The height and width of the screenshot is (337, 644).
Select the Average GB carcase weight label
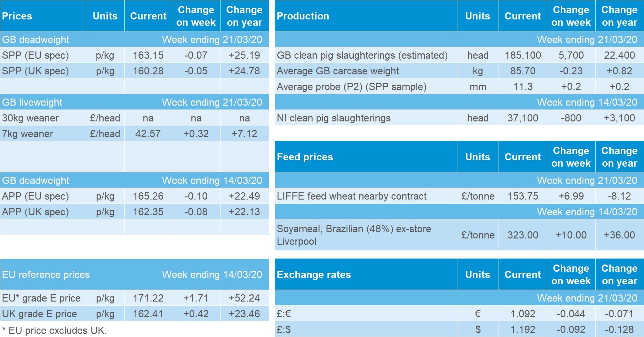pyautogui.click(x=338, y=71)
